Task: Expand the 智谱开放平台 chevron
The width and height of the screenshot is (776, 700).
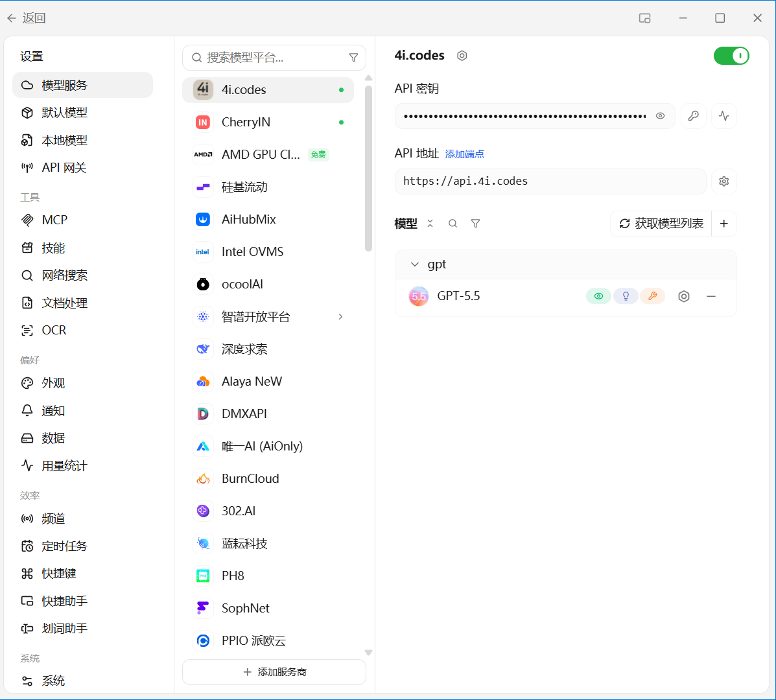Action: coord(340,316)
